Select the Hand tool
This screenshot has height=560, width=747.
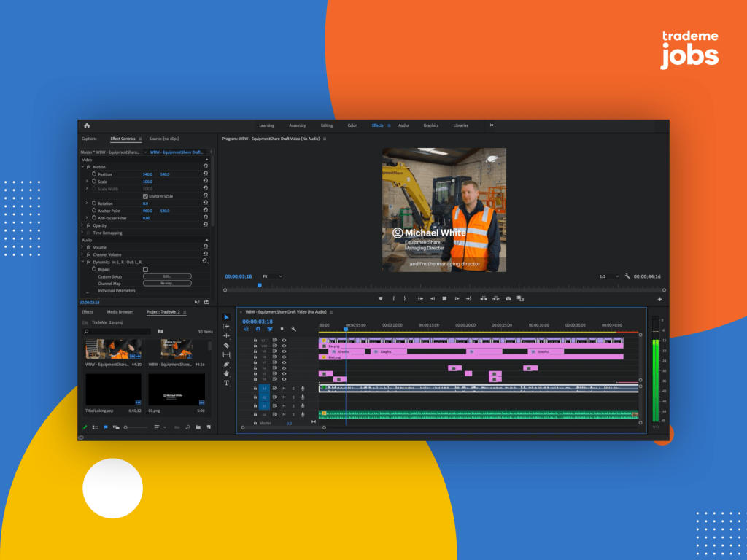coord(226,374)
